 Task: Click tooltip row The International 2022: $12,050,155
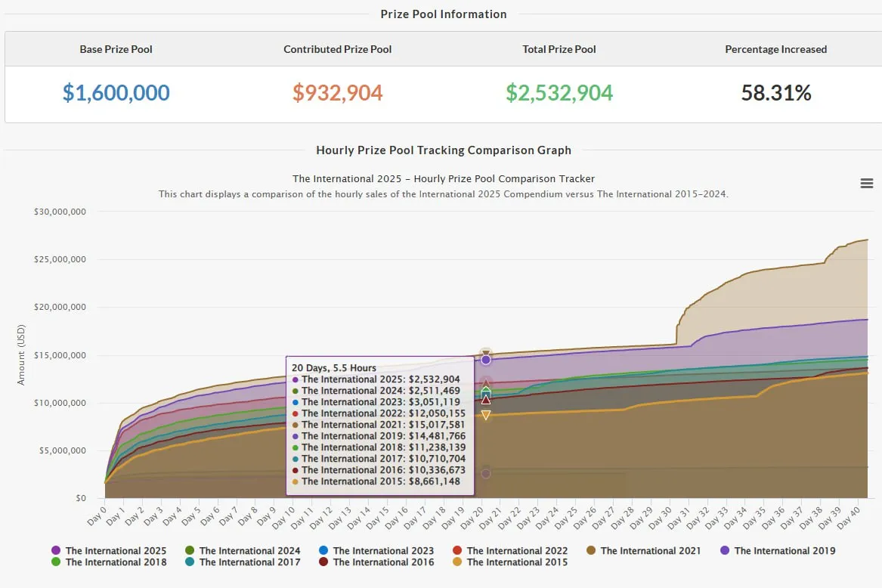379,413
